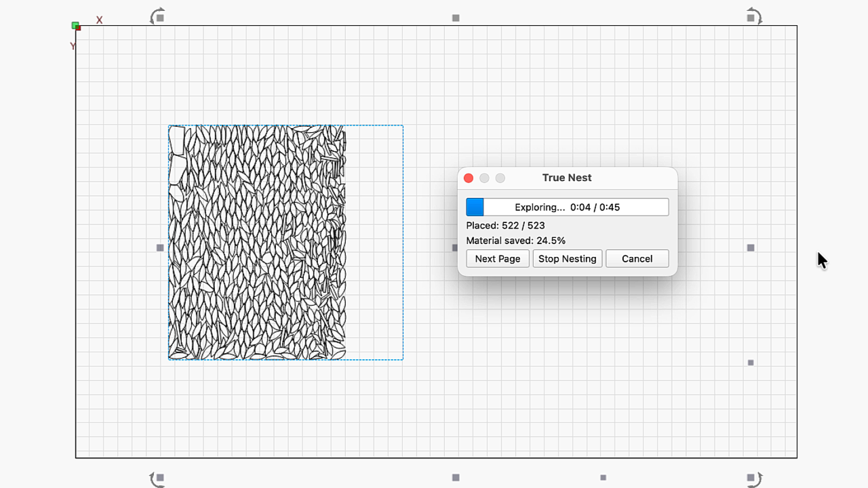Click the Placed: 522 / 523 status text
This screenshot has width=868, height=488.
tap(505, 225)
